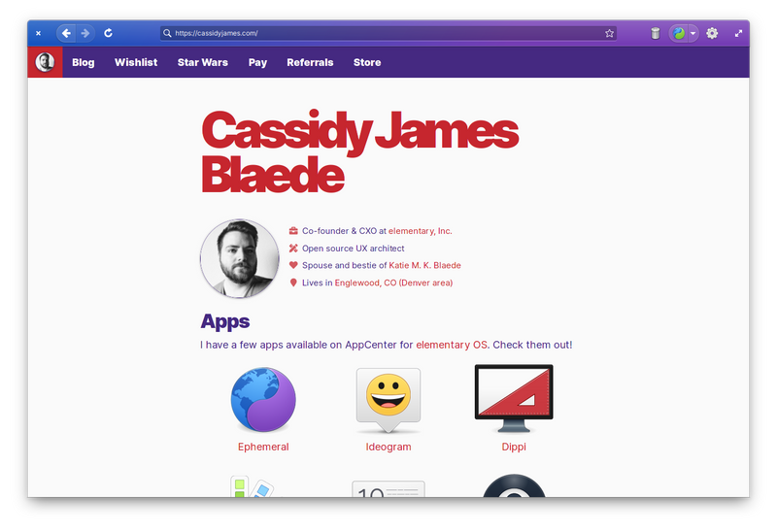Reload the page with the refresh icon
The width and height of the screenshot is (777, 532).
[x=108, y=33]
